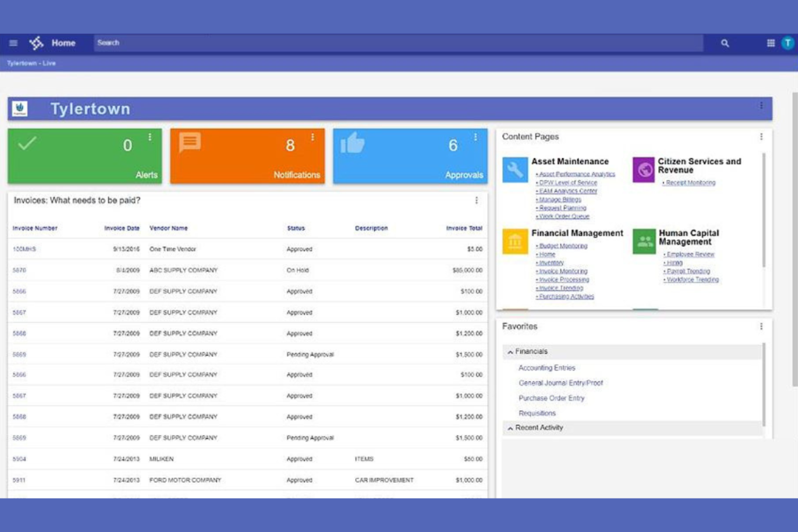This screenshot has height=532, width=798.
Task: Click the Notifications chat bubble icon
Action: [x=190, y=143]
